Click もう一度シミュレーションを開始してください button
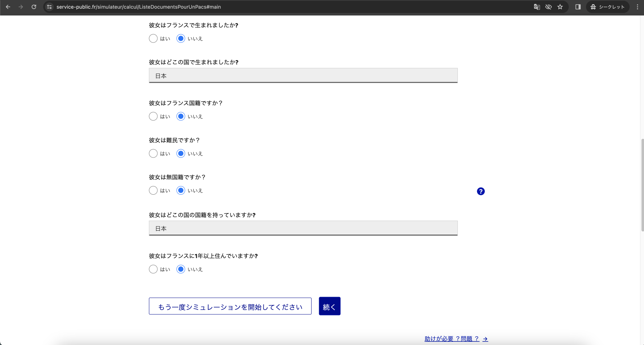This screenshot has height=345, width=644. coord(230,306)
